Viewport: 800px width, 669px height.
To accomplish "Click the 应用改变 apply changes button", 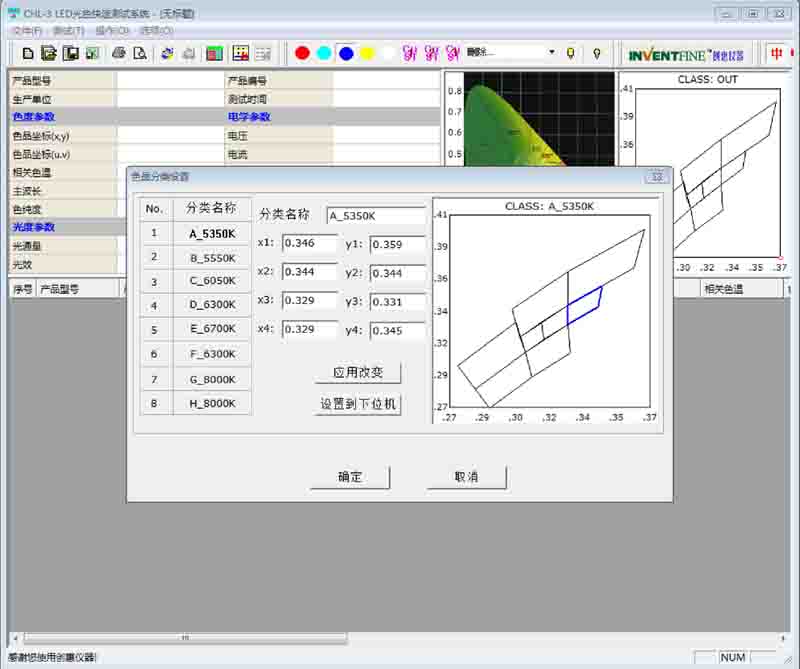I will [358, 373].
